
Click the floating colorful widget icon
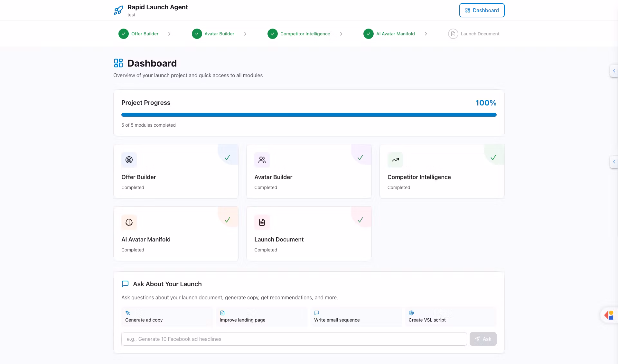pos(609,315)
